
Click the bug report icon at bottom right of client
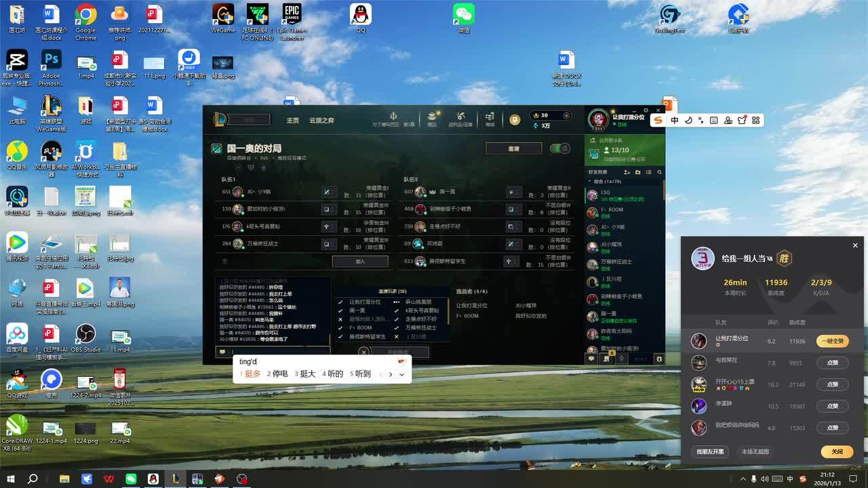pos(658,359)
